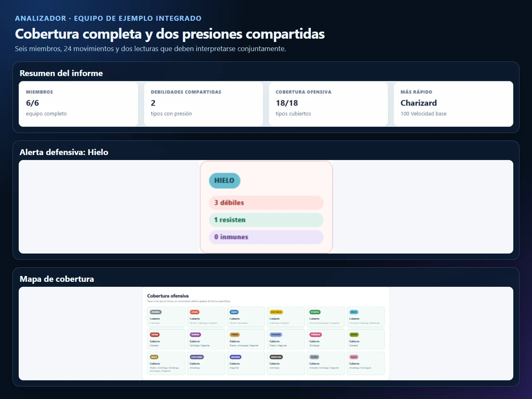This screenshot has height=399, width=532.
Task: Select the Volador type card in the coverage map
Action: [286, 340]
